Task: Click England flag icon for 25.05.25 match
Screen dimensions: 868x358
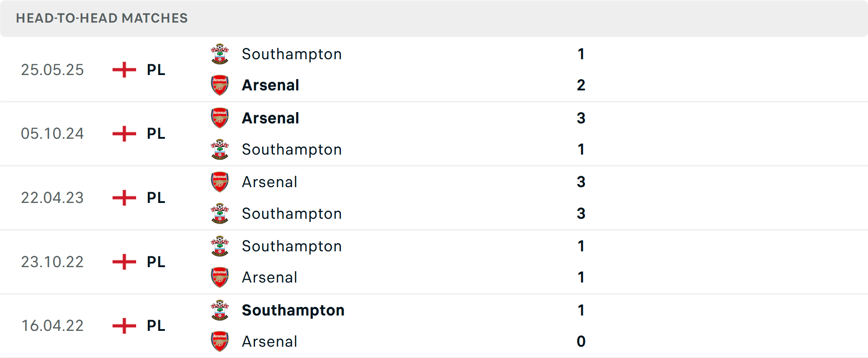Action: point(124,70)
